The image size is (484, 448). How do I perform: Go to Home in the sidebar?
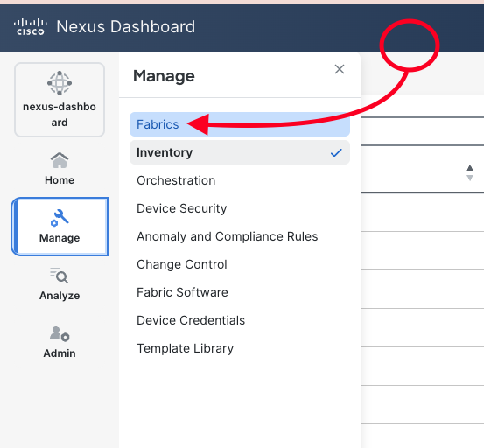60,169
